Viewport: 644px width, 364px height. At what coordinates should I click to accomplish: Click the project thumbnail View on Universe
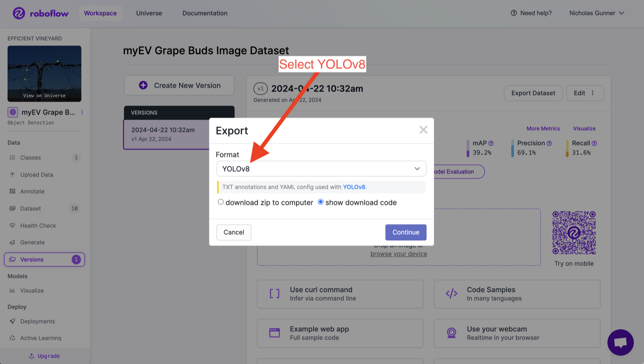coord(44,74)
